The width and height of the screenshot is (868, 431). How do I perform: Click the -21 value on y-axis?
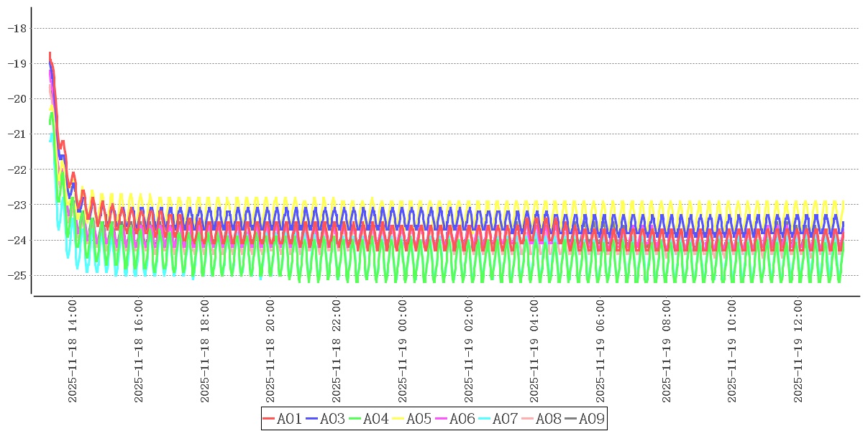tap(16, 134)
